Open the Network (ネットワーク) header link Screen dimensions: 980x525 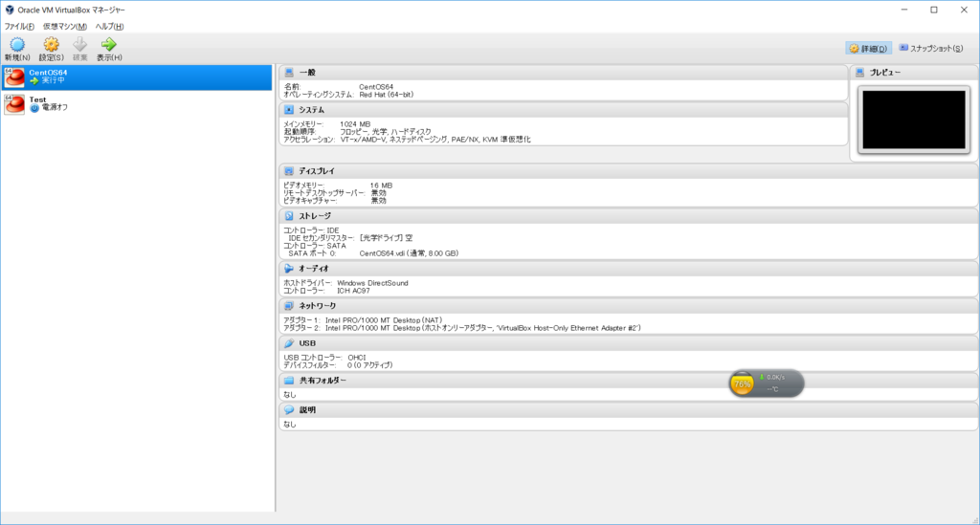coord(318,306)
